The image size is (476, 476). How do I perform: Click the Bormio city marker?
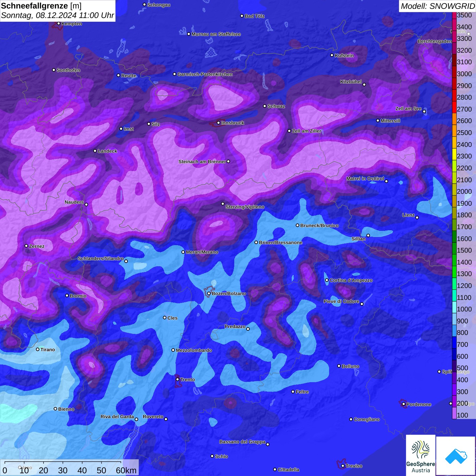click(x=67, y=295)
